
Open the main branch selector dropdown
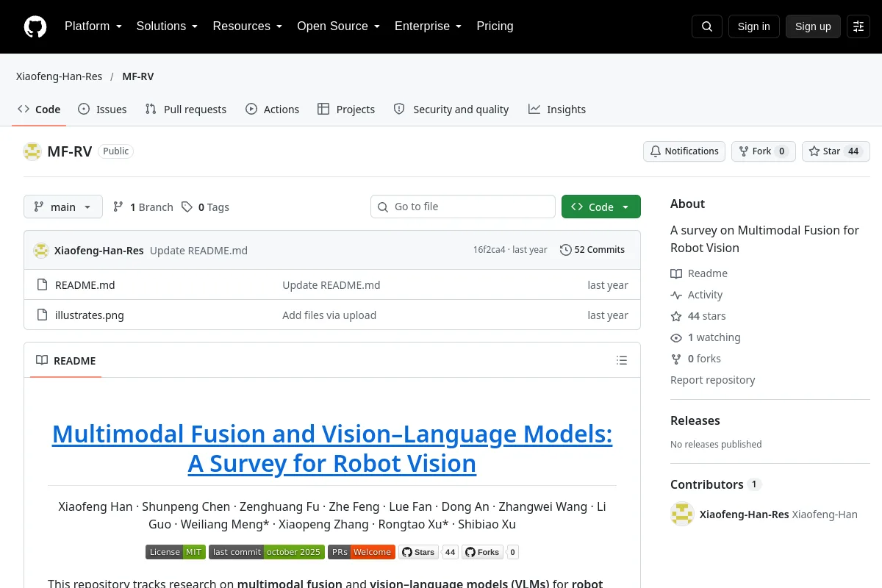click(63, 207)
